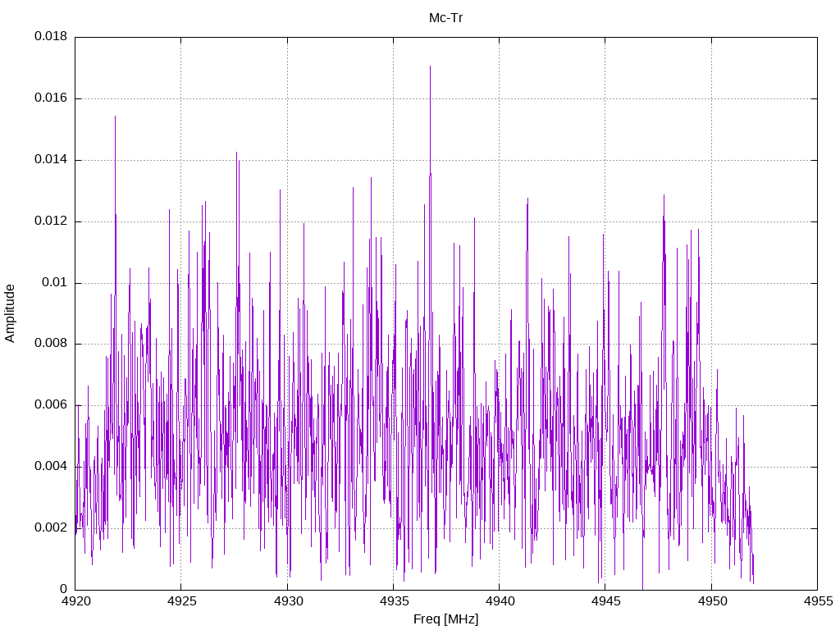The width and height of the screenshot is (840, 630).
Task: Click y-axis tick value 0.006
Action: coord(51,405)
